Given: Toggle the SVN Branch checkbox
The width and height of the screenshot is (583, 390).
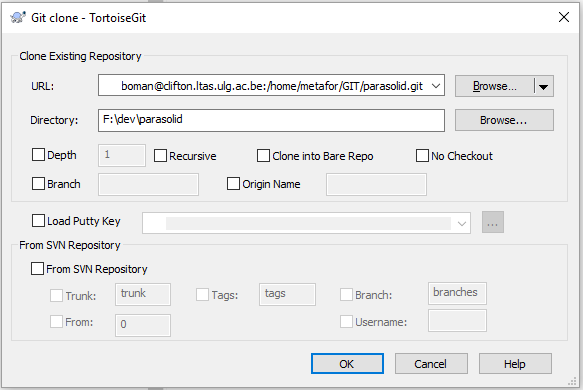Looking at the screenshot, I should 346,295.
